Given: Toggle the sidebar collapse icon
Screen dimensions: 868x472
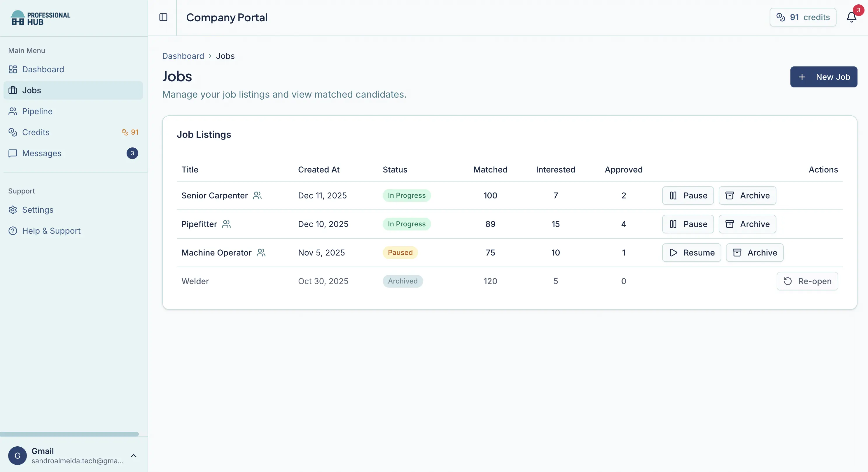Looking at the screenshot, I should click(163, 17).
